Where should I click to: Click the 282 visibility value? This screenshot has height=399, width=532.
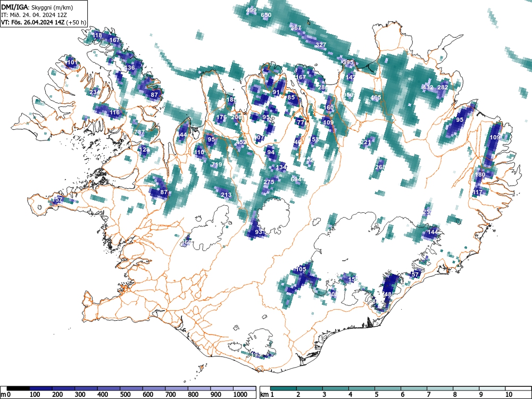click(443, 87)
